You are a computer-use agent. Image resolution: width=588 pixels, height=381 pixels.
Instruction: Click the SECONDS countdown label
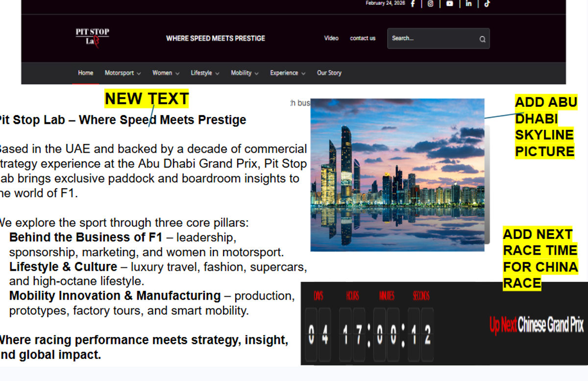coord(421,296)
